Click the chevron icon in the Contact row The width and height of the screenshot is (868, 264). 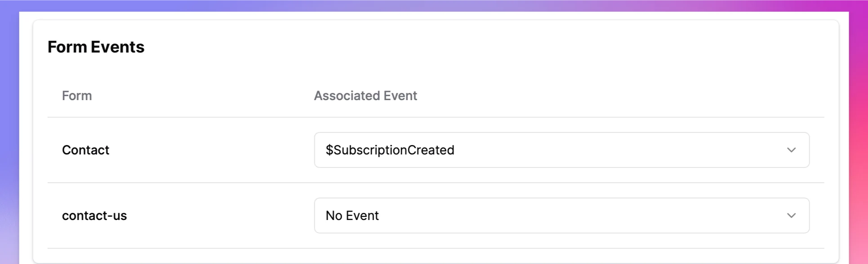791,150
